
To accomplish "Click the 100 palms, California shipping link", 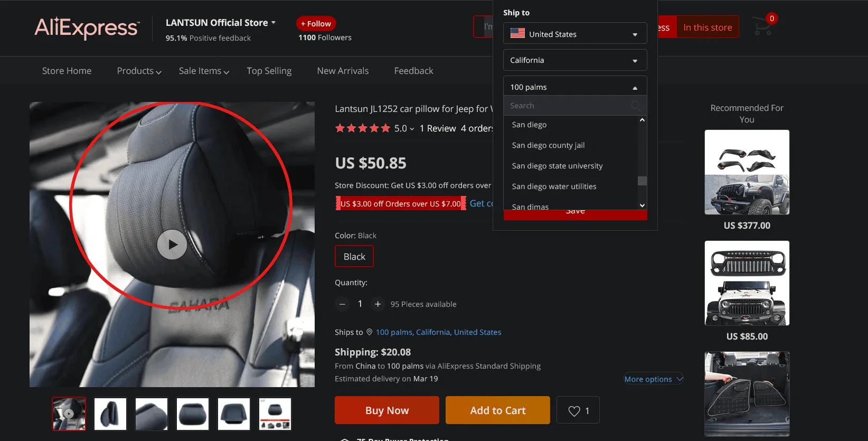I will [x=438, y=332].
